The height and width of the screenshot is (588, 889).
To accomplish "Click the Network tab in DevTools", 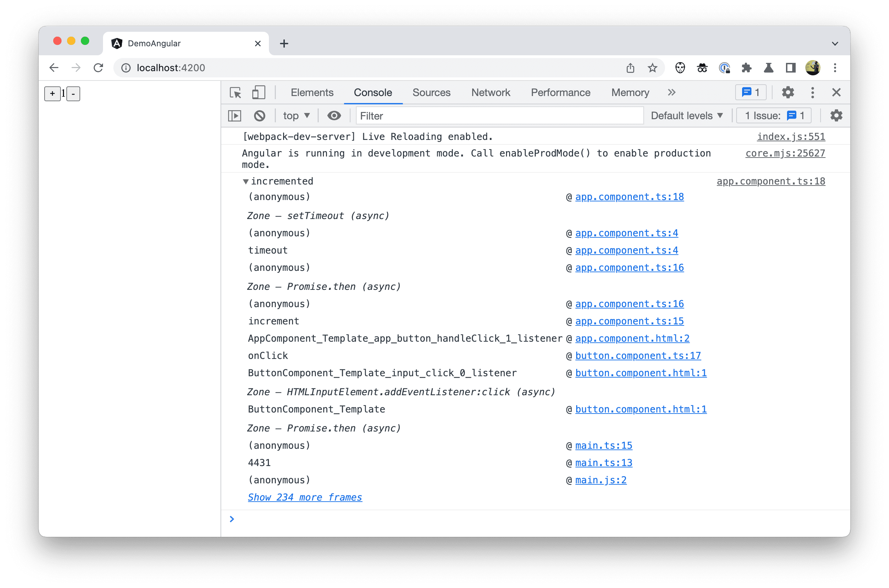I will click(491, 92).
